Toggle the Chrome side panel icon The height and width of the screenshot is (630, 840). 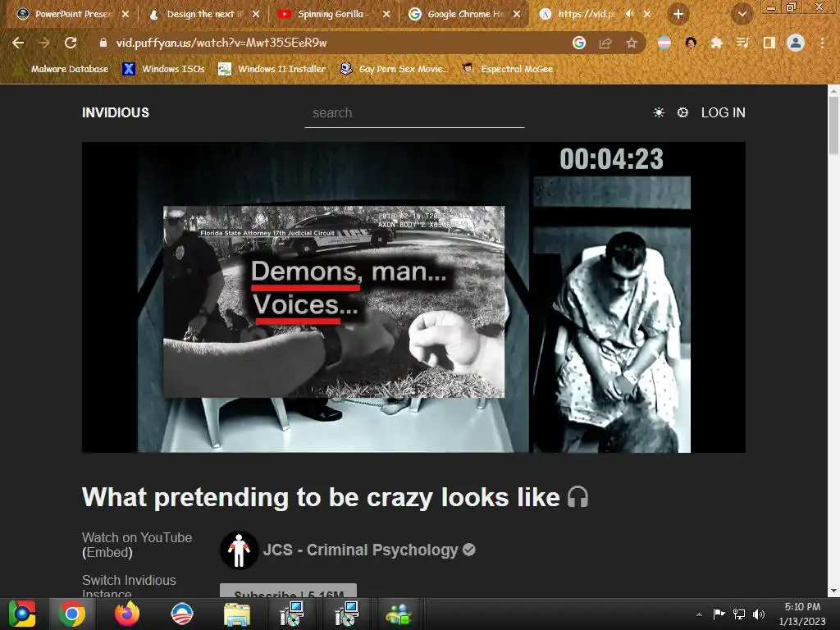pos(769,43)
